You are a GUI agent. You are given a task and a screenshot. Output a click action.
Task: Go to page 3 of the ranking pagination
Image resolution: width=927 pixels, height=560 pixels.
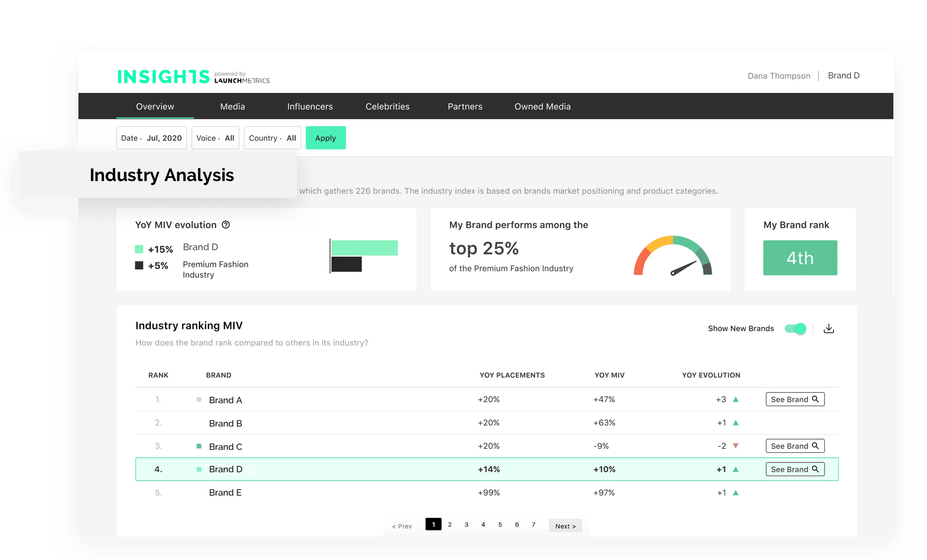pyautogui.click(x=466, y=524)
